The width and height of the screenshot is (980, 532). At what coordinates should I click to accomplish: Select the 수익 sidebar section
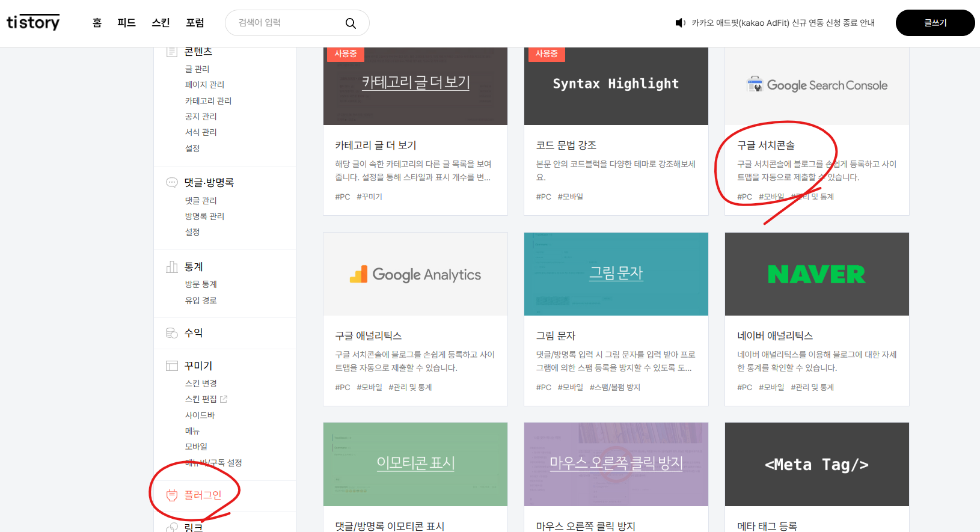click(194, 333)
